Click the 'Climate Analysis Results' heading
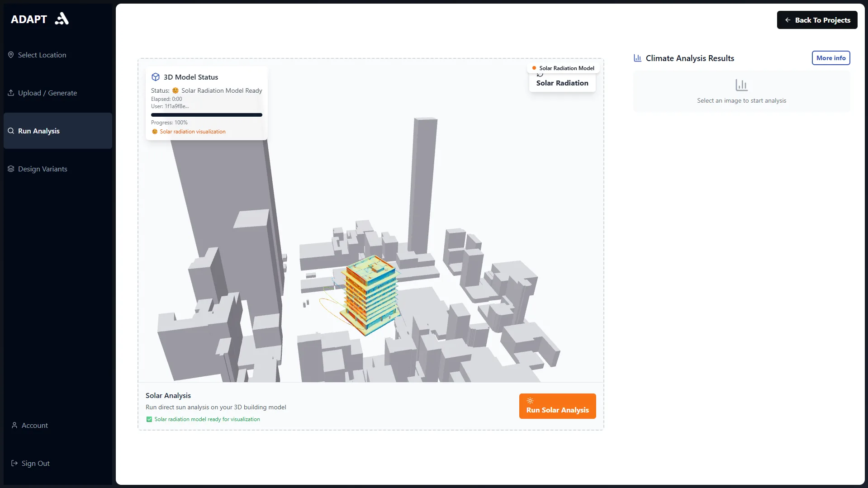 point(690,58)
